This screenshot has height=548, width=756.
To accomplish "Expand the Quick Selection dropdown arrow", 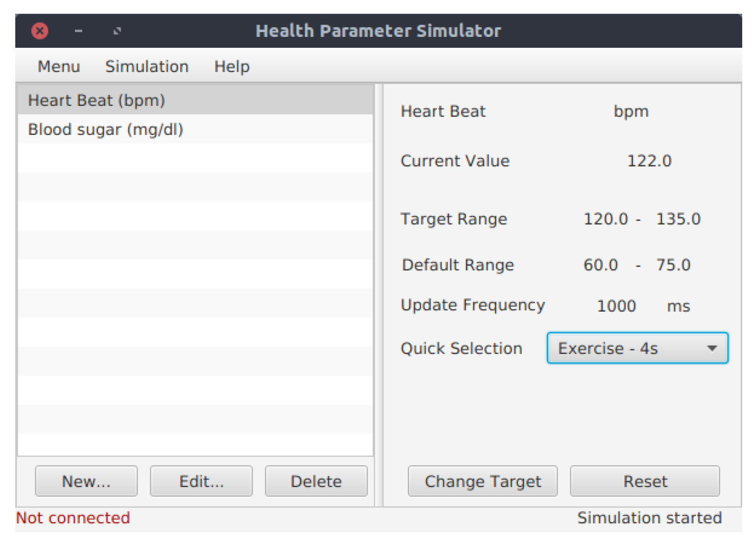I will 711,348.
